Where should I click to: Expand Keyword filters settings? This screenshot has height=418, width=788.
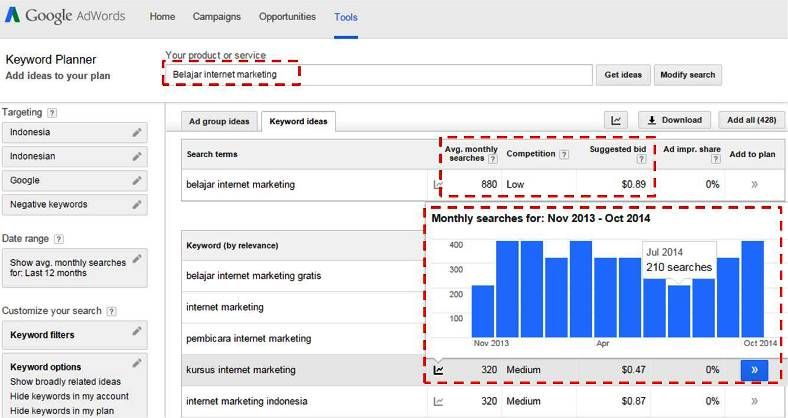point(137,333)
